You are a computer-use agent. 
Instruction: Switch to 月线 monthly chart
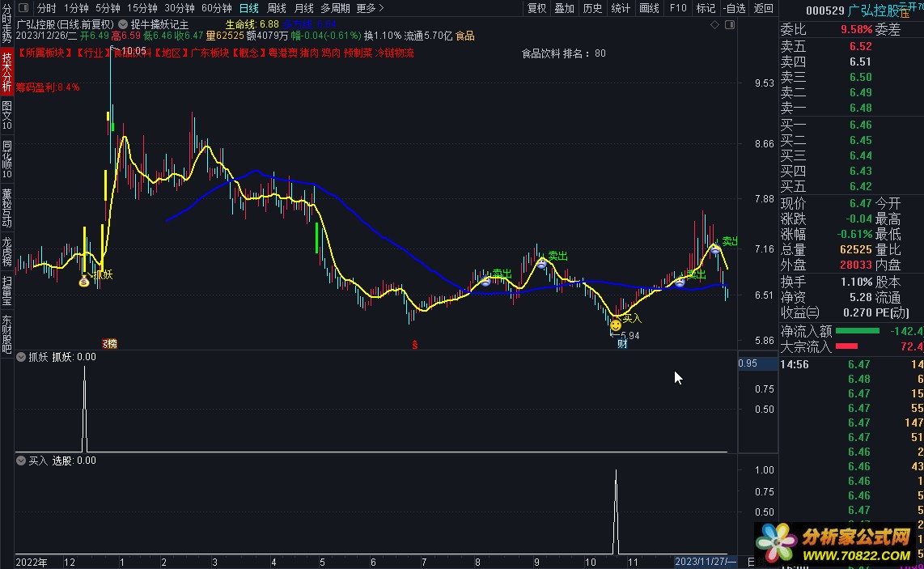point(303,7)
